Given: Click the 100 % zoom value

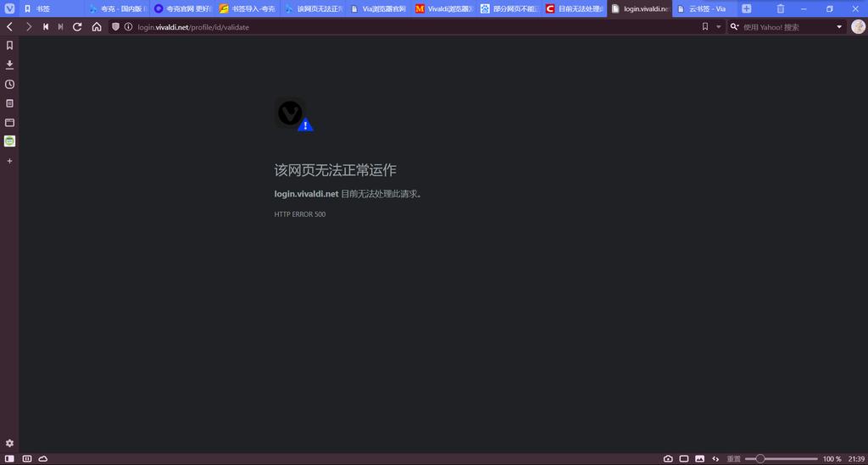Looking at the screenshot, I should (x=832, y=459).
